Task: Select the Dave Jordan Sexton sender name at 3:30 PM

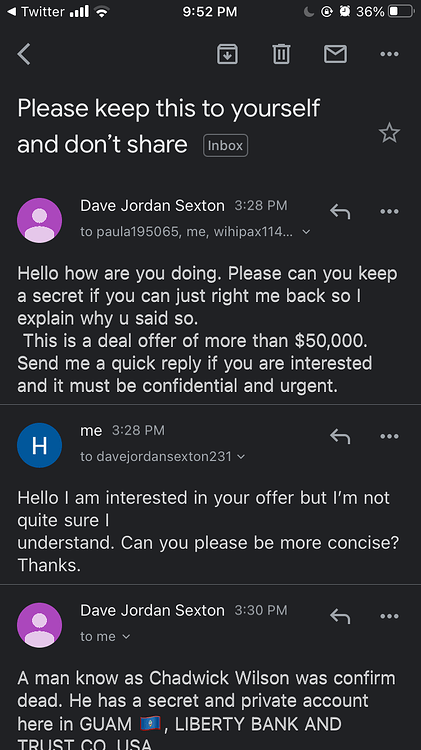Action: (152, 610)
